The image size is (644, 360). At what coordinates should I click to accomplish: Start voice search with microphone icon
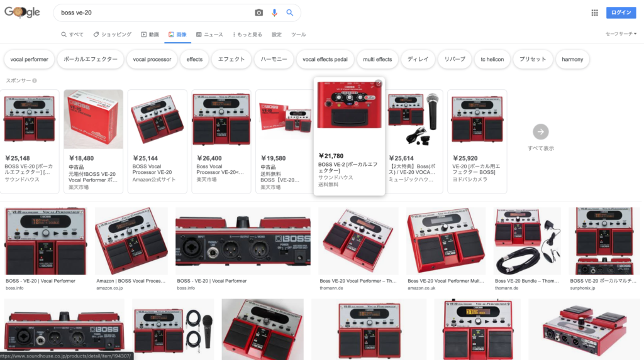click(274, 13)
